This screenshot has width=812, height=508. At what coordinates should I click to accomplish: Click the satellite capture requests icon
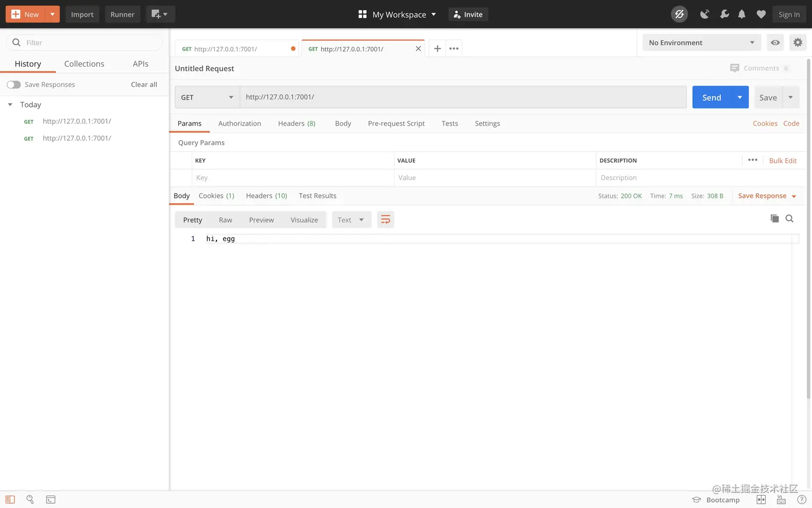(x=705, y=15)
